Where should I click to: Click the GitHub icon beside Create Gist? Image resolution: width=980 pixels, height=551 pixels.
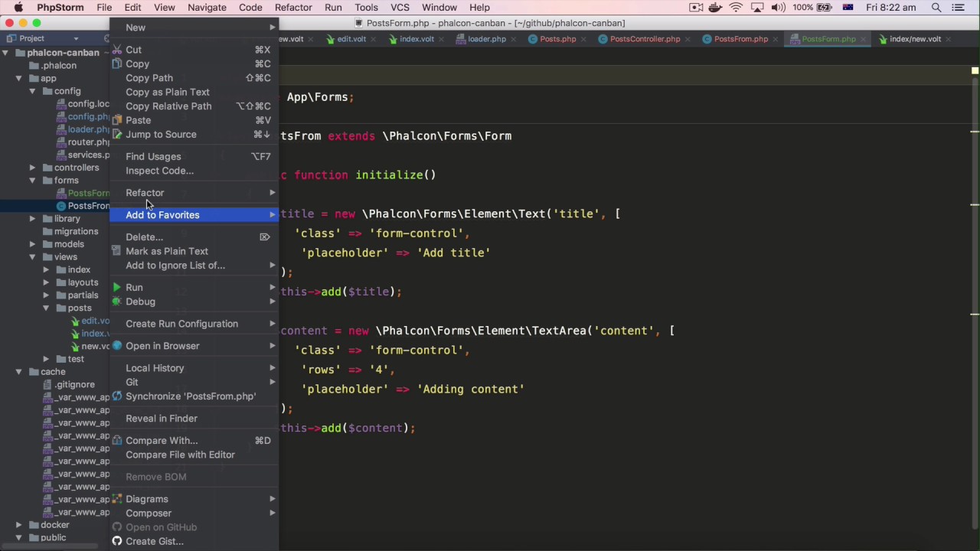[117, 541]
